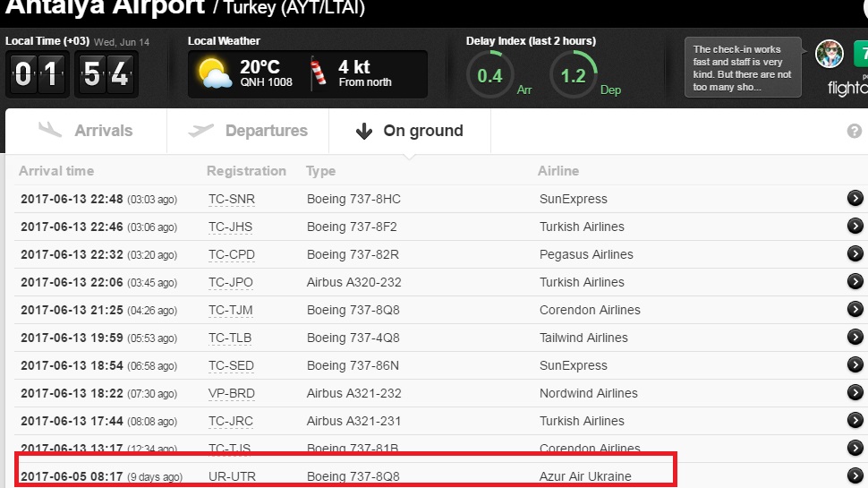Expand details arrow for TC-SNR SunExpress row
This screenshot has height=488, width=868.
pyautogui.click(x=855, y=199)
